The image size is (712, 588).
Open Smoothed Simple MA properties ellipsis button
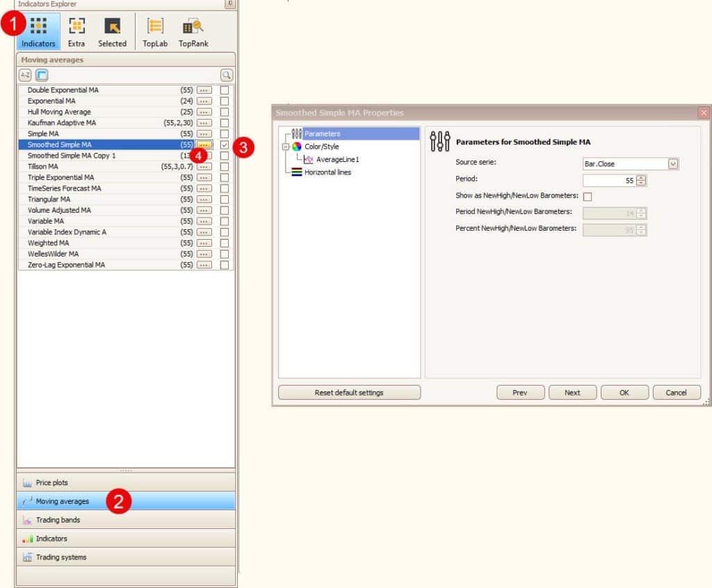[x=204, y=145]
